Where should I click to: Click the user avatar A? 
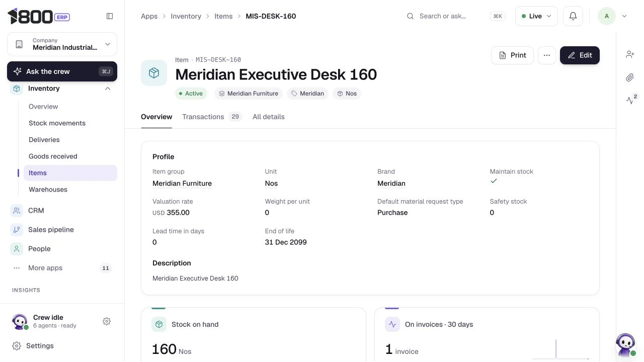tap(607, 16)
